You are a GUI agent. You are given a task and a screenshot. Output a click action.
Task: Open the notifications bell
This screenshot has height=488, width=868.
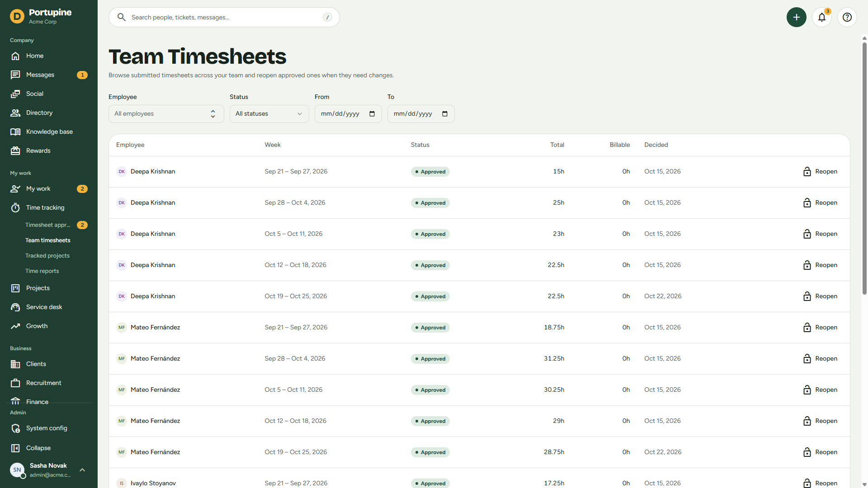pyautogui.click(x=822, y=17)
